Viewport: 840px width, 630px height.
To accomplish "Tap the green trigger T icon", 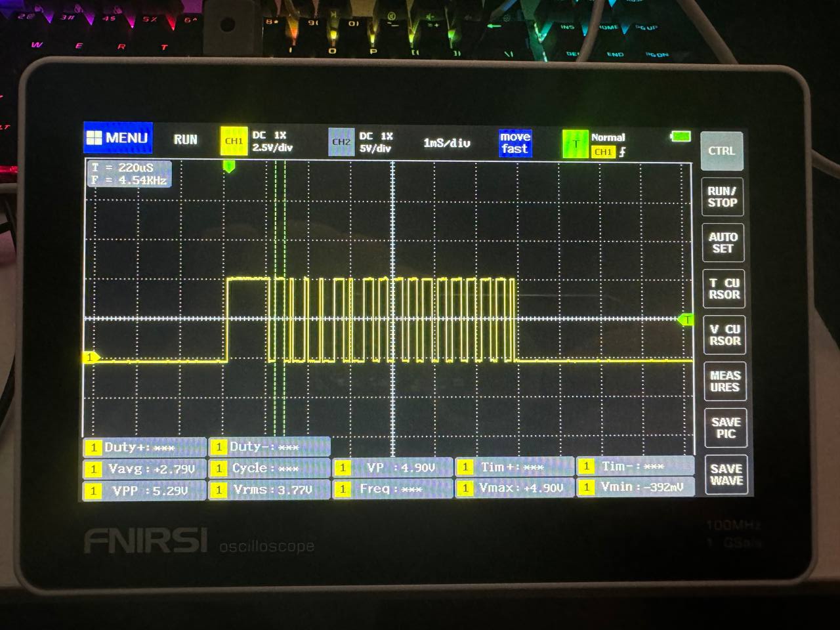I will pyautogui.click(x=576, y=144).
